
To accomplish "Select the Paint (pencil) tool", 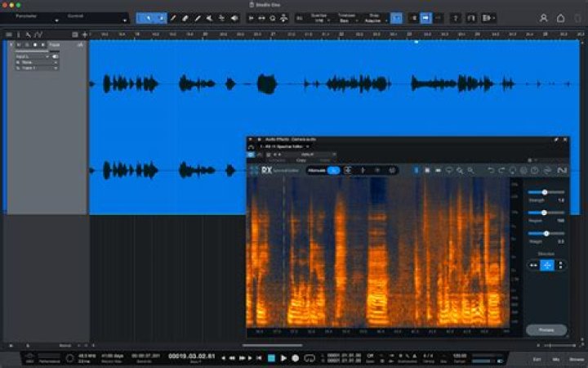I will (x=198, y=18).
